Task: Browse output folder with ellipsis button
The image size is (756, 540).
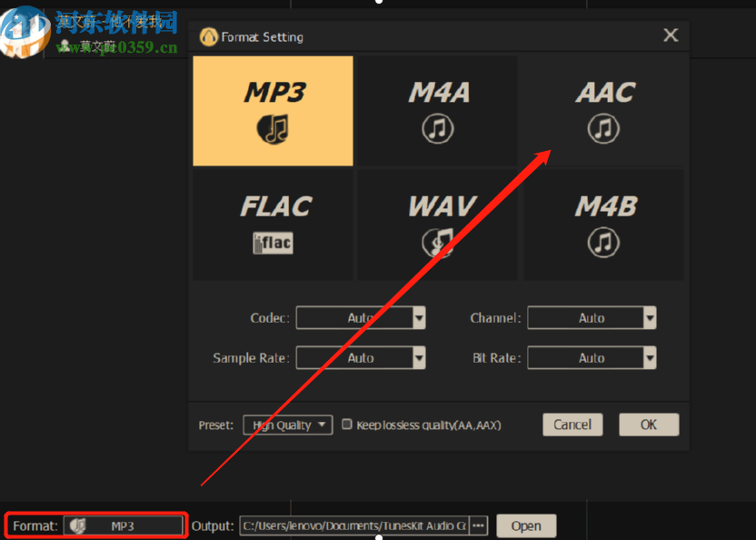Action: pyautogui.click(x=478, y=525)
